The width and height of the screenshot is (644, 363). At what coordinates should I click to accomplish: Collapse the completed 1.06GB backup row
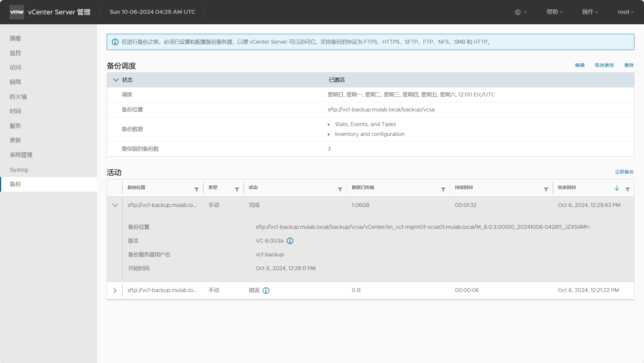115,205
